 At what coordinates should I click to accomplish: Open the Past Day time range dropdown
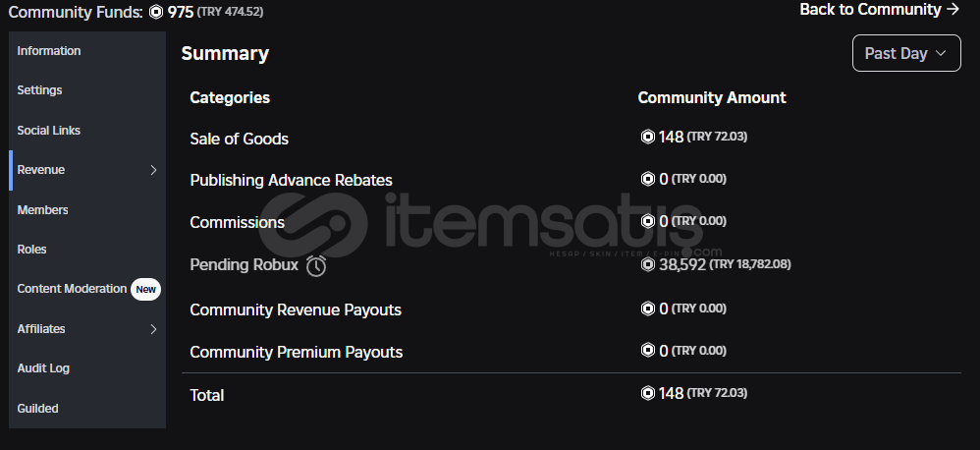pyautogui.click(x=906, y=53)
